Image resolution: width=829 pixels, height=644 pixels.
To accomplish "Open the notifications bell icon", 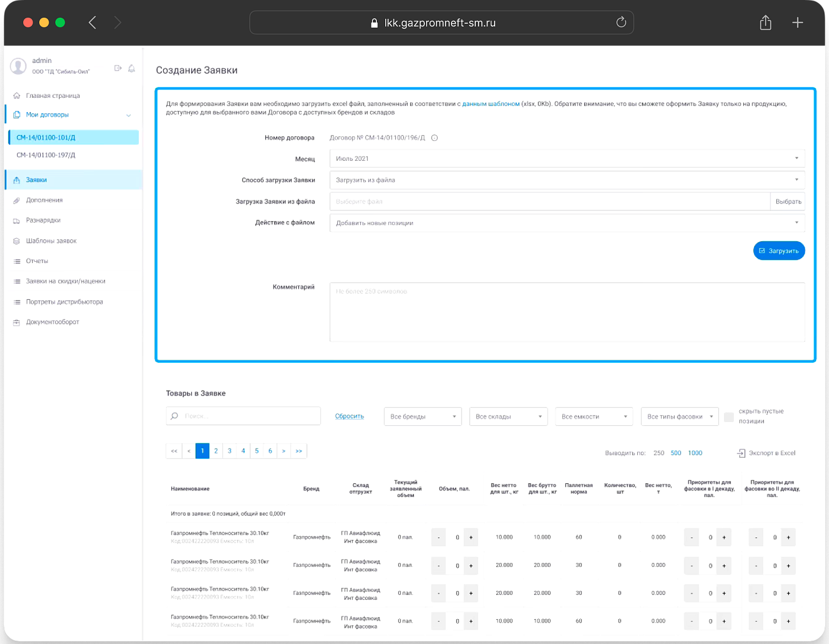I will pos(132,68).
